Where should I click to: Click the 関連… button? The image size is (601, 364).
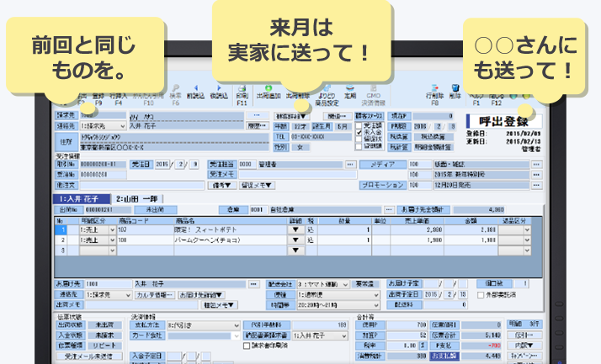pyautogui.click(x=338, y=116)
